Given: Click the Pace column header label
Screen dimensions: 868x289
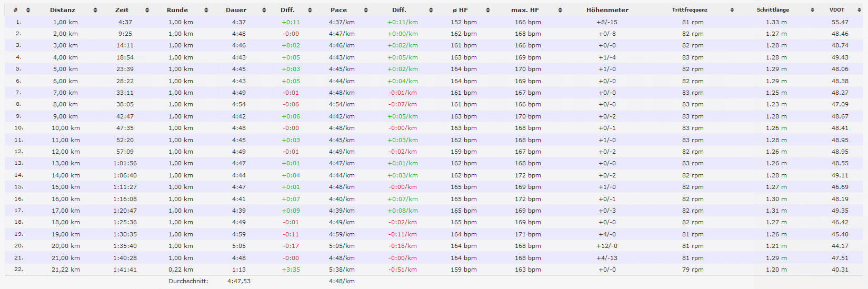Looking at the screenshot, I should click(x=338, y=10).
